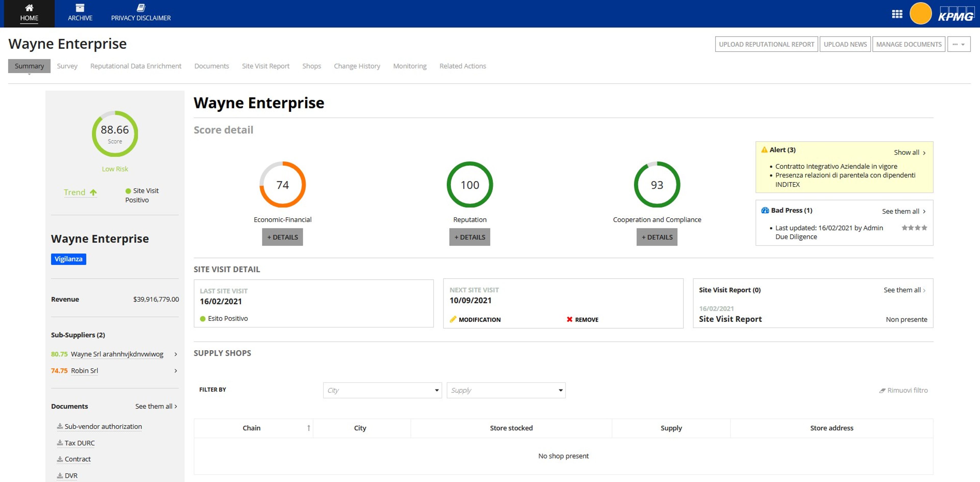Image resolution: width=980 pixels, height=482 pixels.
Task: Click the next site visit date 10/09/2021
Action: click(470, 301)
